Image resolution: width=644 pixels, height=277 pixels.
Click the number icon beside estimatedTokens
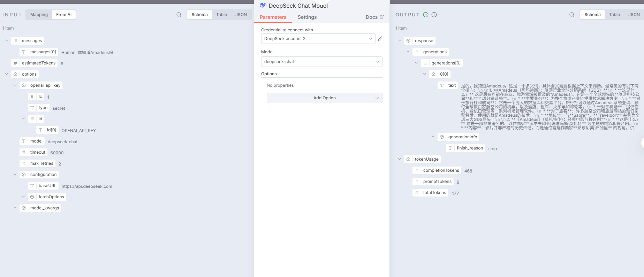tap(15, 63)
